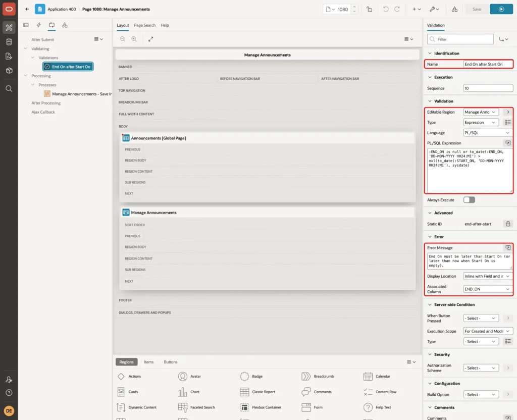The image size is (517, 420).
Task: Select the Avatar region in gallery
Action: pyautogui.click(x=190, y=376)
